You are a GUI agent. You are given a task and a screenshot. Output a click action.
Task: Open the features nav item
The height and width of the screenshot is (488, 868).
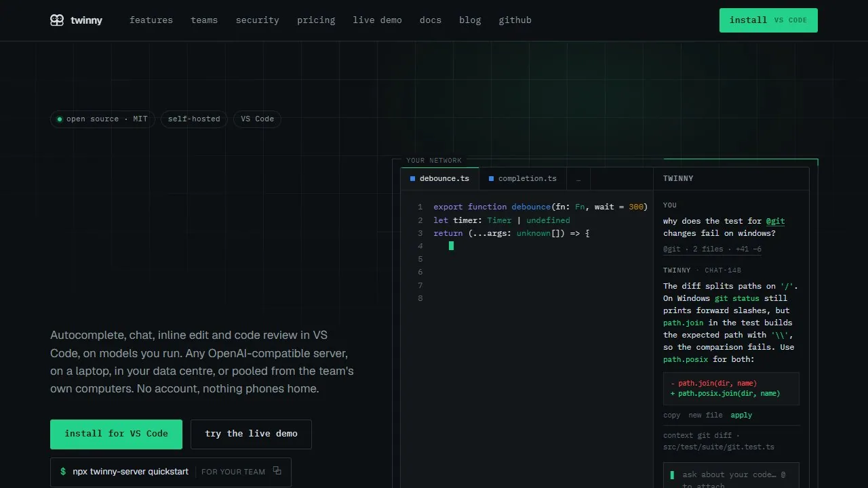[x=151, y=20]
